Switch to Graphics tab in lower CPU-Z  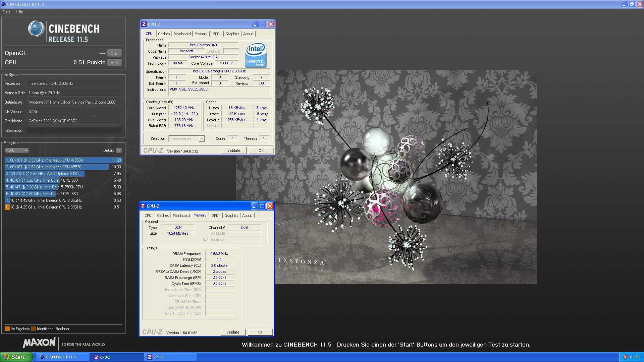pos(231,216)
